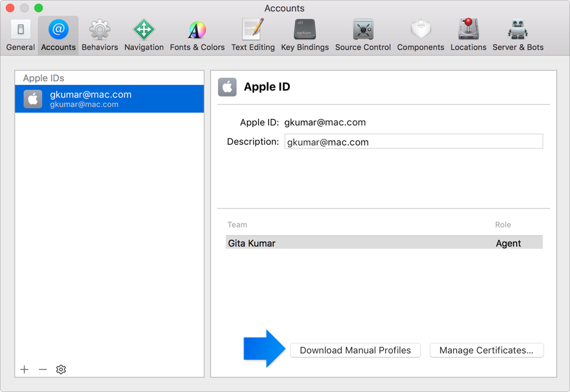Remove account with the minus button

click(43, 369)
